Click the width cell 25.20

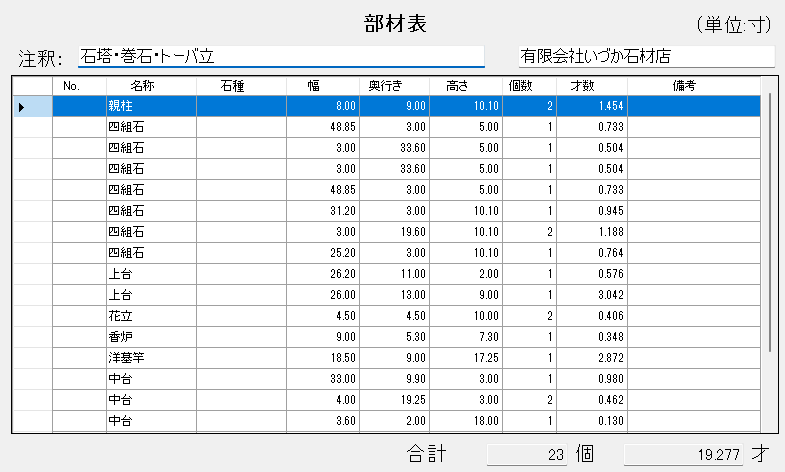[x=323, y=253]
